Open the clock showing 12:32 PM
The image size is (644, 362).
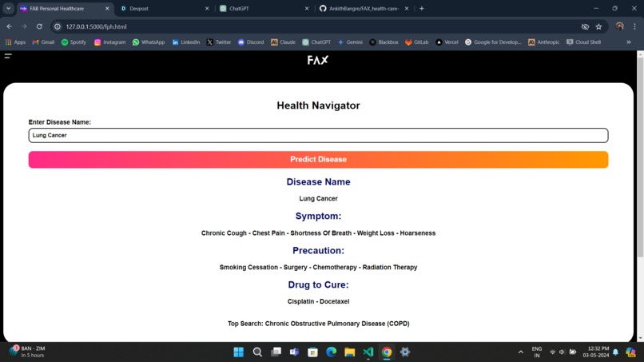tap(595, 352)
